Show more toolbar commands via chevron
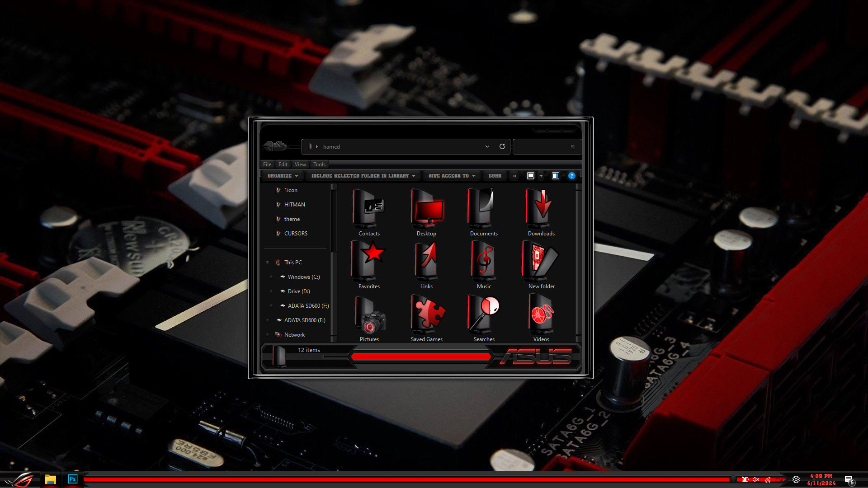This screenshot has height=488, width=868. tap(514, 176)
